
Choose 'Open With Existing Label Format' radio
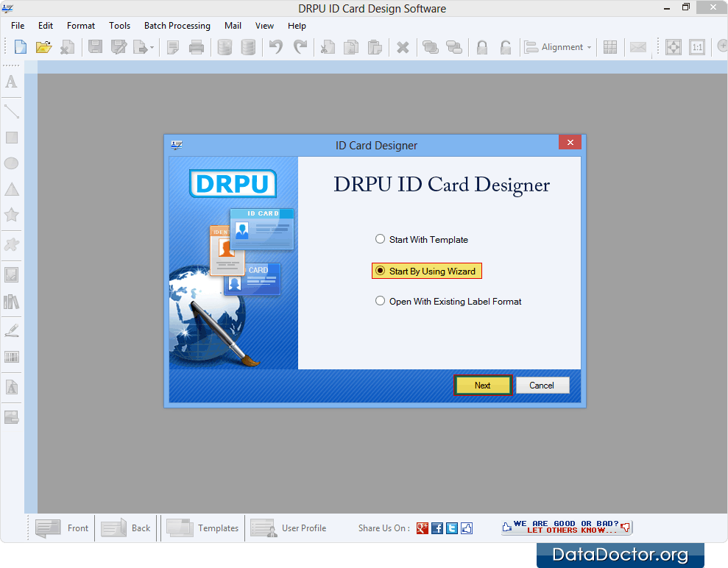448,301
